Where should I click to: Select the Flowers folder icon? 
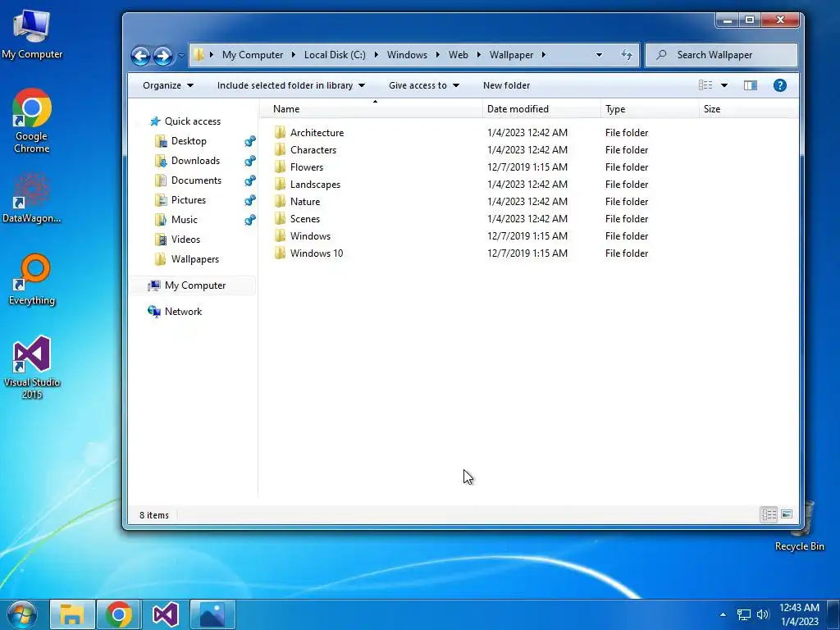coord(280,167)
